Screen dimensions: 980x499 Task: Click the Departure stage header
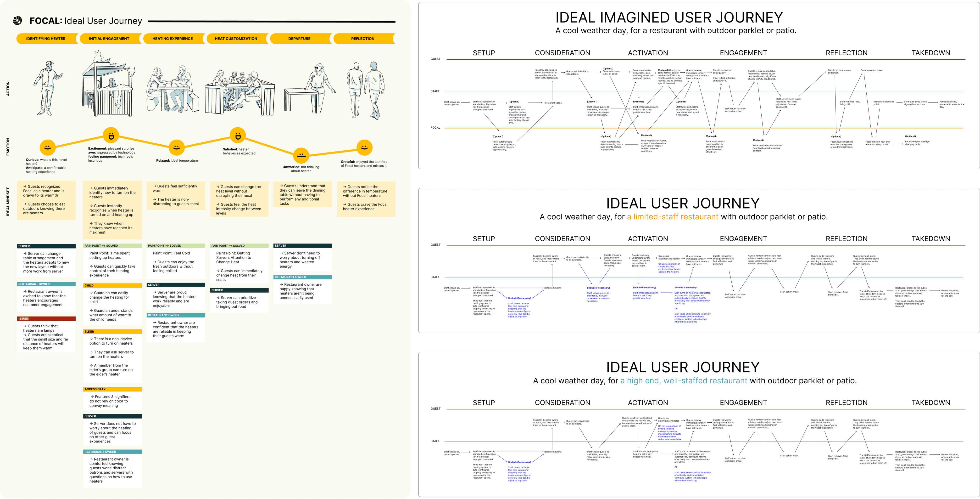(x=299, y=39)
